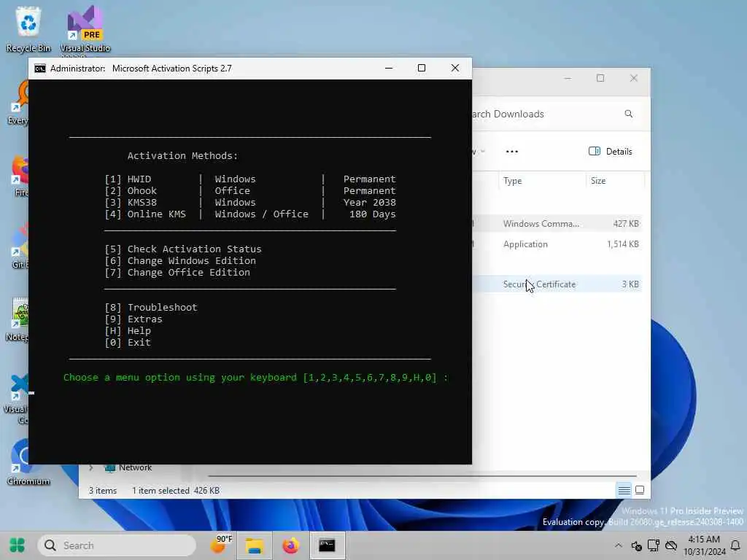Click the cmd icon in the script title bar
This screenshot has width=747, height=560.
pyautogui.click(x=40, y=69)
